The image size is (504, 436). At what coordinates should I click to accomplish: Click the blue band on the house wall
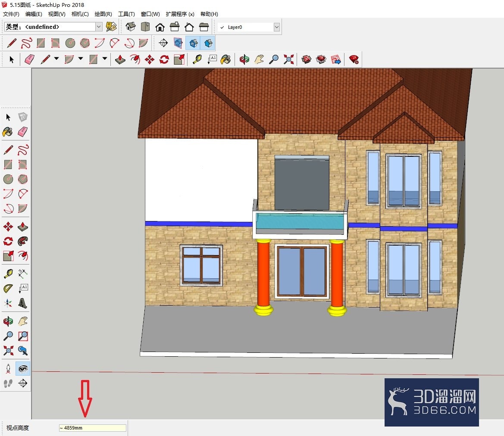[199, 224]
